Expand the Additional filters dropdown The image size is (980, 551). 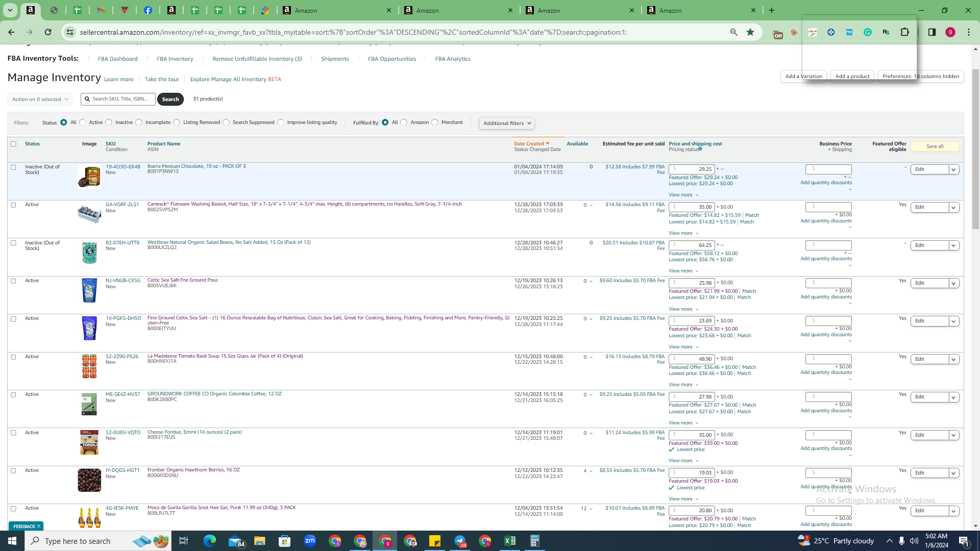coord(507,123)
